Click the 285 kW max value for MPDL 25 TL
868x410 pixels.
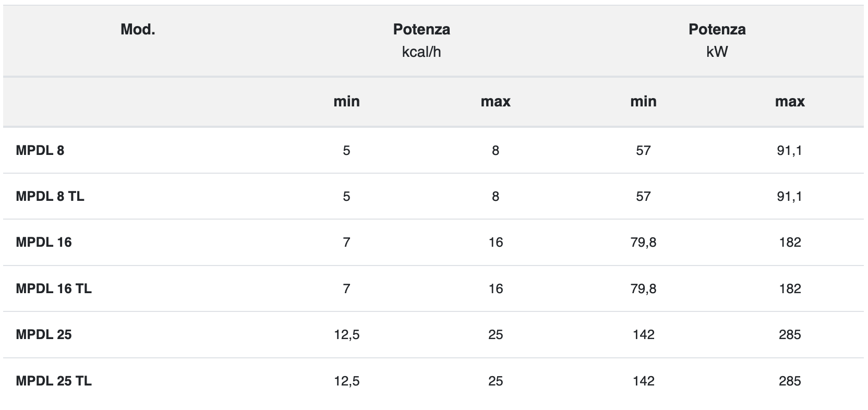[790, 381]
